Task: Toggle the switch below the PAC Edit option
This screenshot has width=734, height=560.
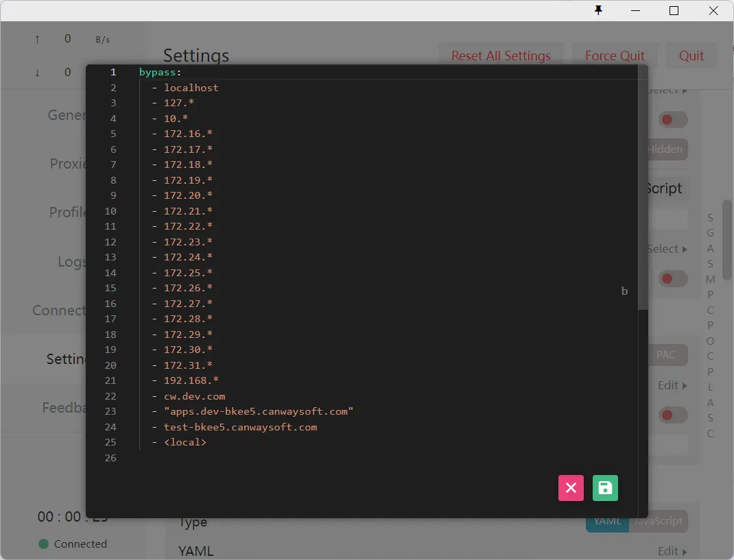Action: point(673,415)
